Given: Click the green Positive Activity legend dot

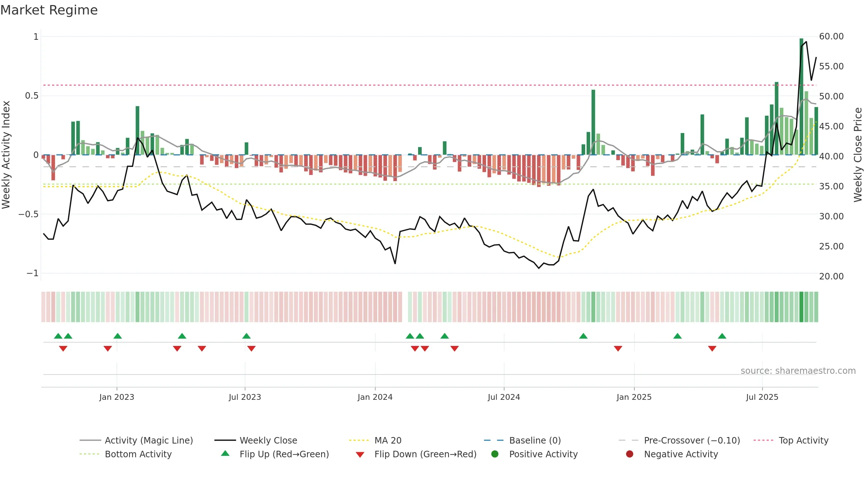Looking at the screenshot, I should click(495, 454).
